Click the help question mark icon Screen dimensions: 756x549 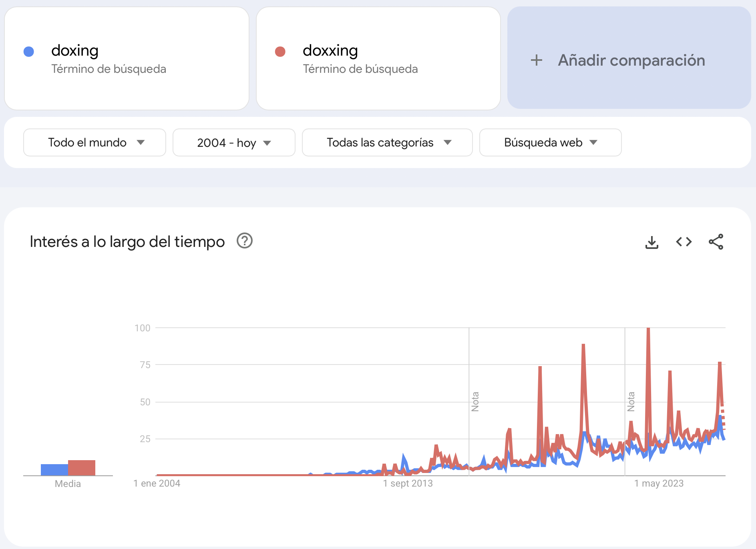click(245, 241)
